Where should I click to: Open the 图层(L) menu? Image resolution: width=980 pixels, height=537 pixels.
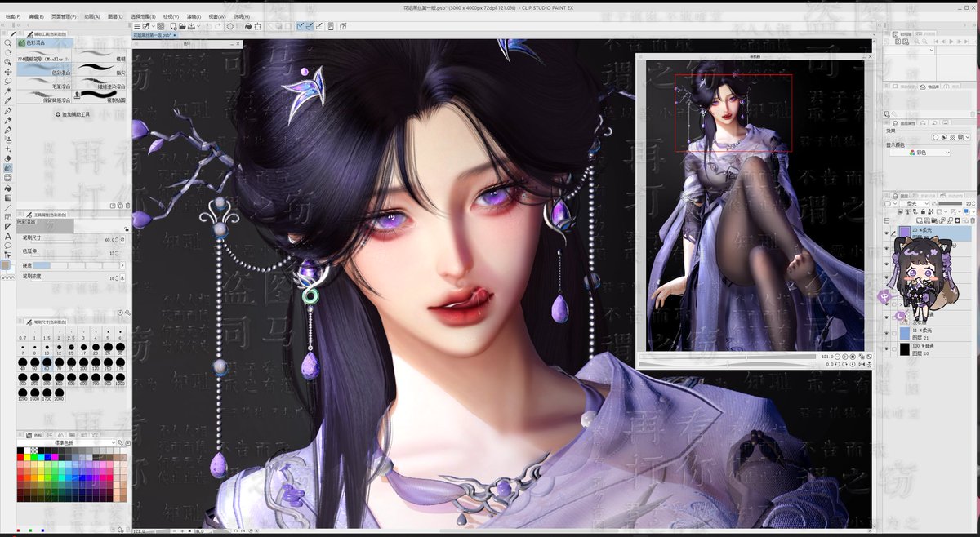pyautogui.click(x=115, y=16)
